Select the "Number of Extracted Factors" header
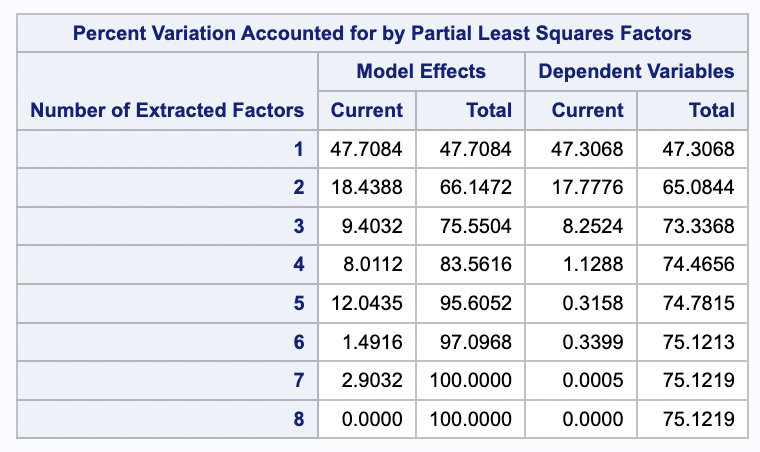Viewport: 760px width, 452px height. click(x=167, y=110)
